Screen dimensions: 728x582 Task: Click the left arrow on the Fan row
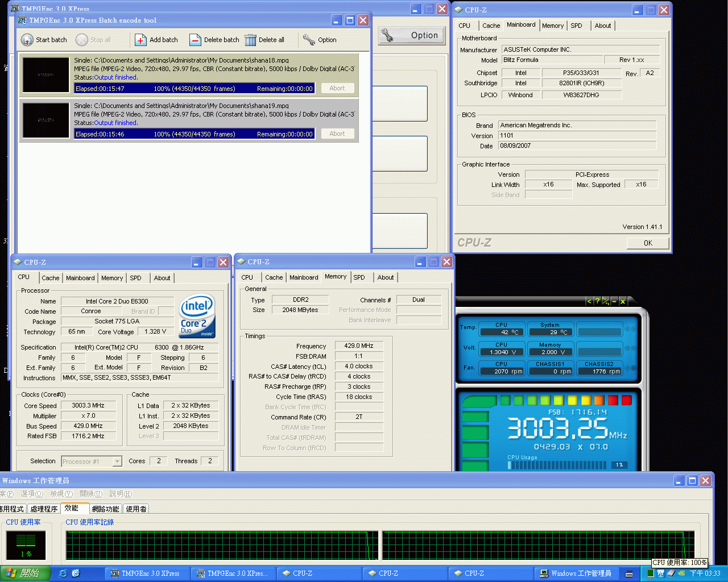(x=627, y=368)
